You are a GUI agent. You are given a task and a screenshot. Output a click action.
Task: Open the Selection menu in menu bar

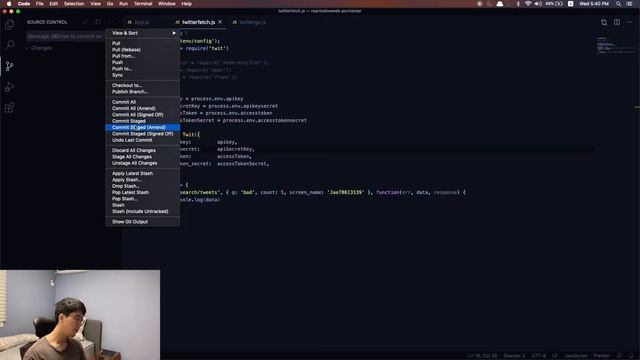(74, 4)
